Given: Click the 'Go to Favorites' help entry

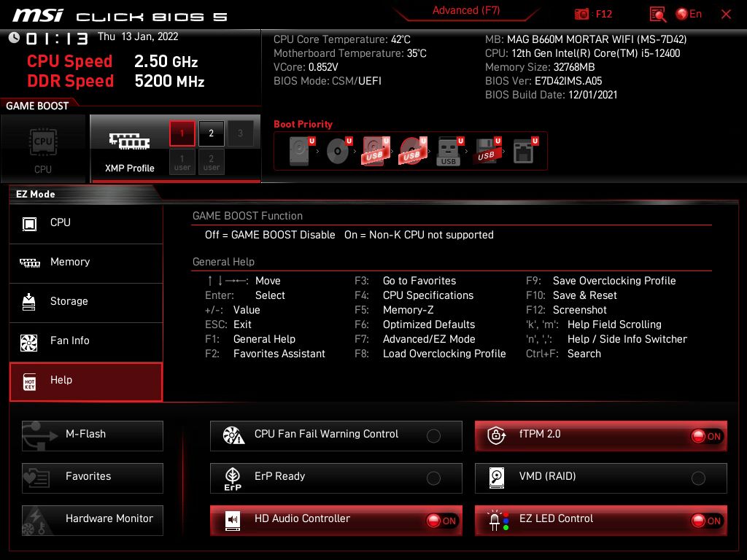Looking at the screenshot, I should (x=419, y=281).
